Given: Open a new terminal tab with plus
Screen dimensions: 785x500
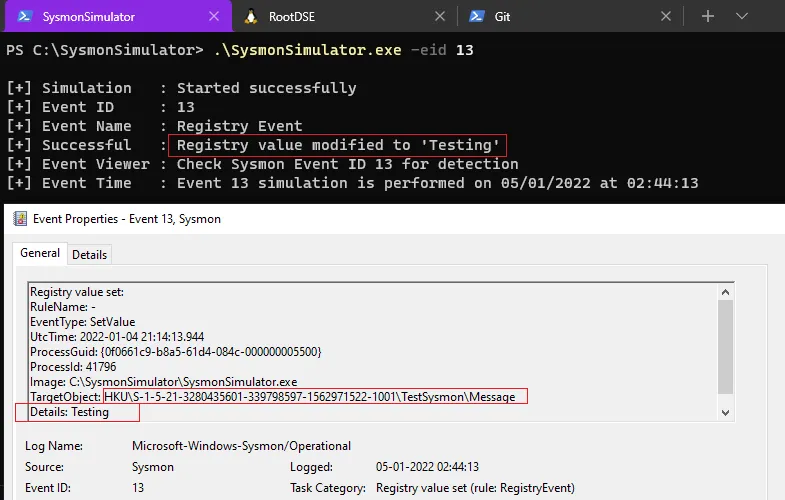Looking at the screenshot, I should pyautogui.click(x=708, y=16).
